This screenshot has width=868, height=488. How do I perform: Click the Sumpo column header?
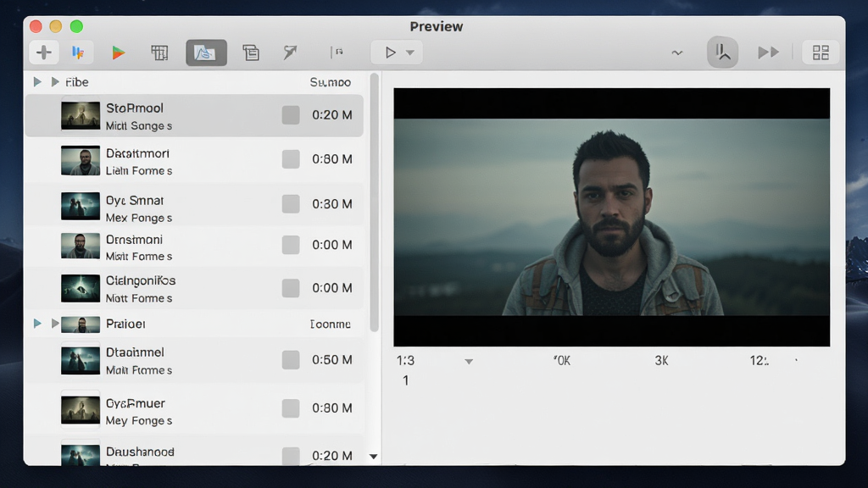(330, 82)
